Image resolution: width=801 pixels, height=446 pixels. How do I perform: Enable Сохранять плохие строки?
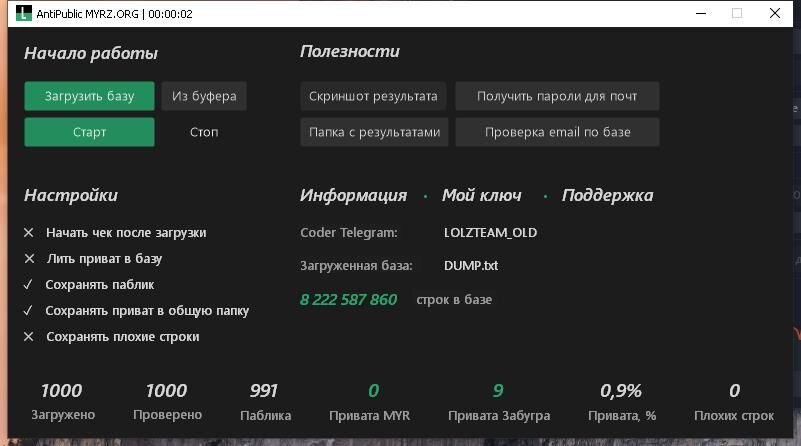111,337
